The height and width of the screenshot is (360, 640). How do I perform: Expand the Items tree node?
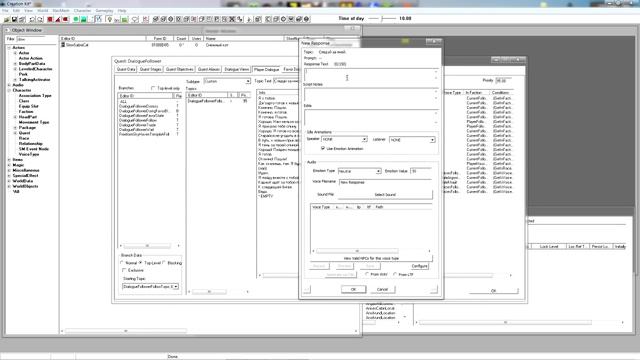(9, 160)
